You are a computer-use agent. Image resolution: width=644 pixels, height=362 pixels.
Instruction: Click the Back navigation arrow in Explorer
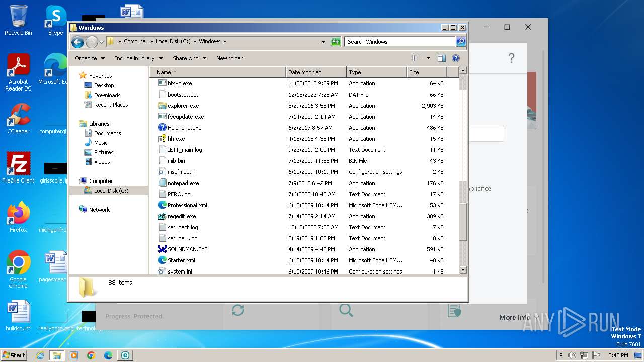[x=77, y=42]
